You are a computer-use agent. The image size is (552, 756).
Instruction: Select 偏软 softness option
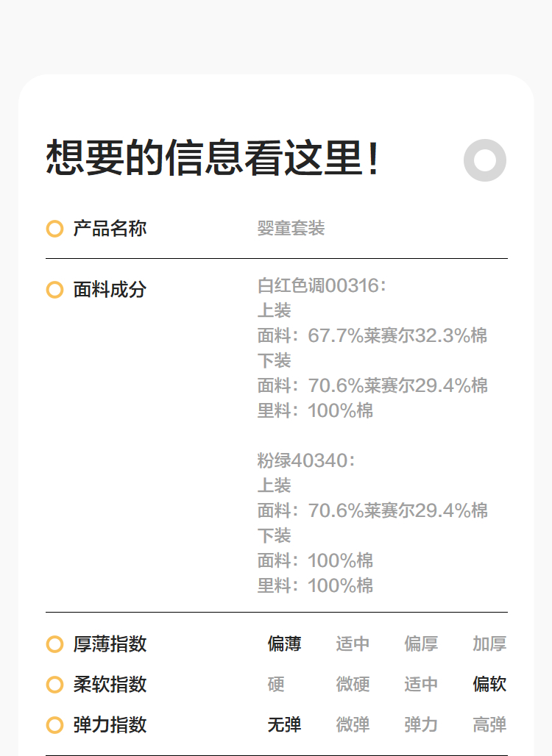click(x=489, y=685)
